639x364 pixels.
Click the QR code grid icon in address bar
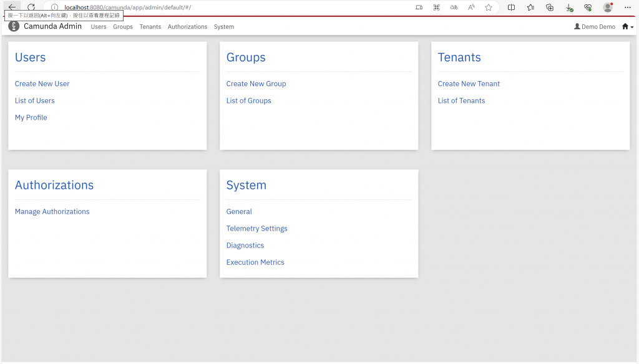click(x=436, y=7)
